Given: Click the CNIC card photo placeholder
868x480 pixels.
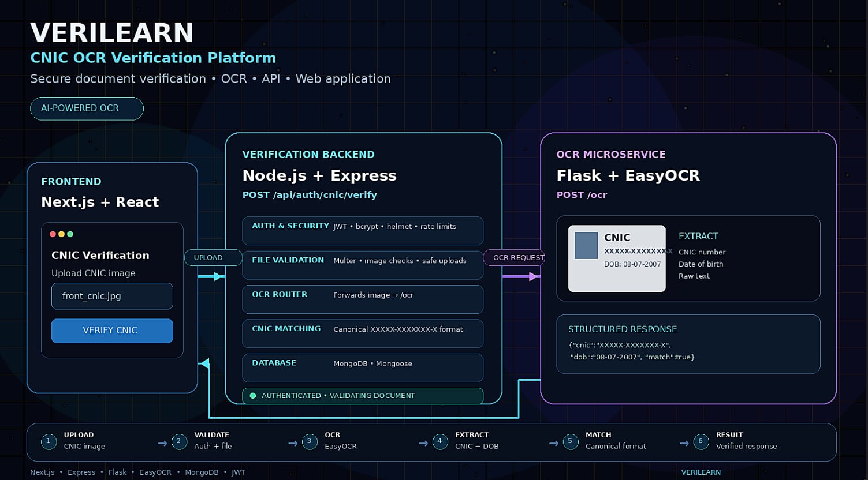Looking at the screenshot, I should pyautogui.click(x=586, y=245).
